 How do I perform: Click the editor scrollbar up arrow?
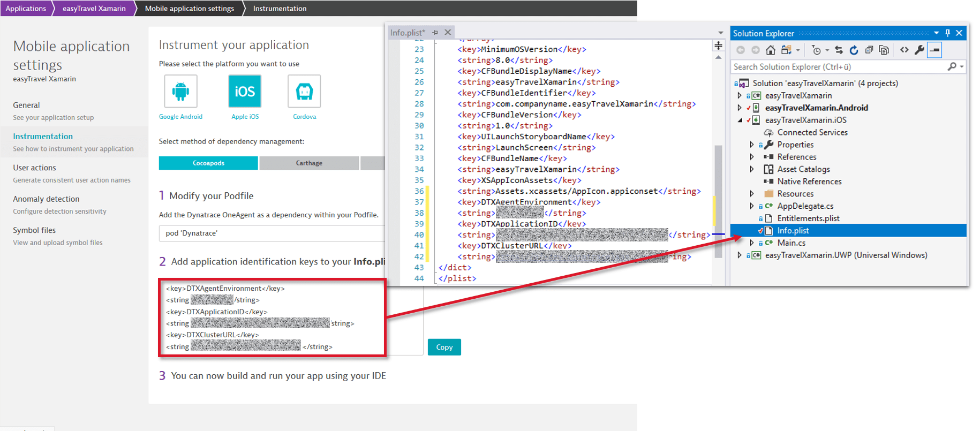(x=718, y=57)
